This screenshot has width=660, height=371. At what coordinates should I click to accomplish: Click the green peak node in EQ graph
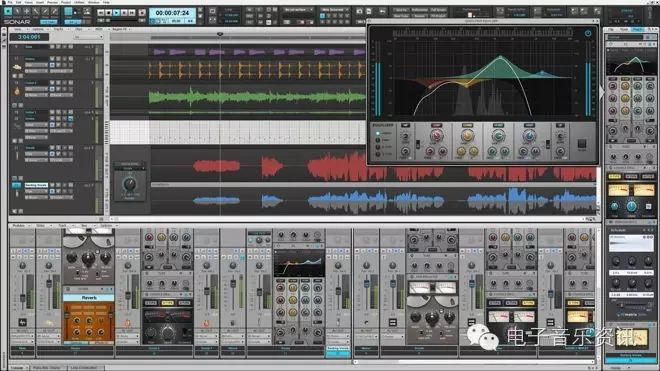[500, 57]
